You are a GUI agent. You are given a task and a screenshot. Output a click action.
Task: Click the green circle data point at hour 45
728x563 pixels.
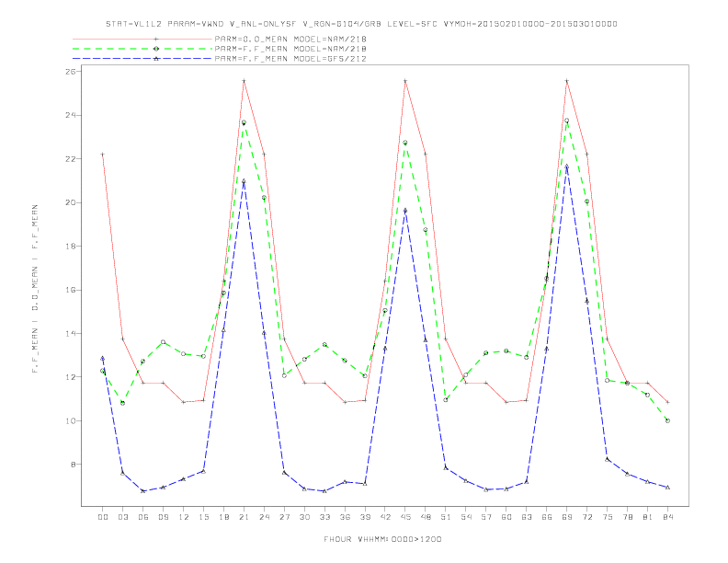(405, 143)
